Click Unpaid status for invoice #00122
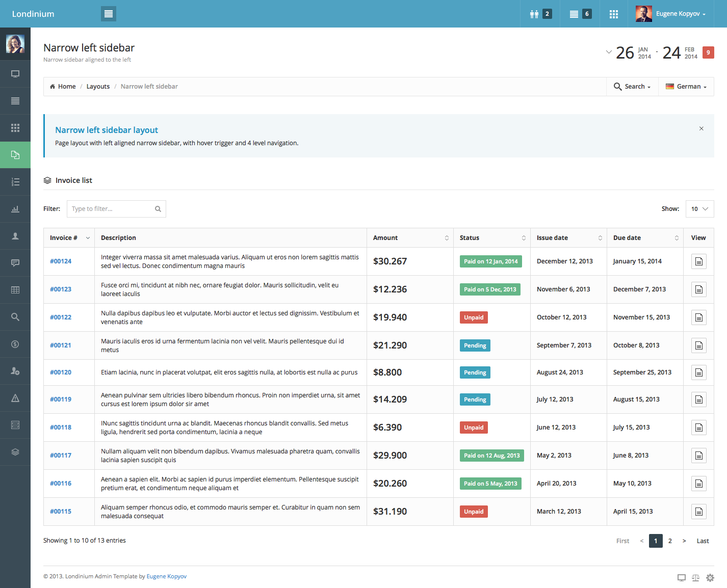Image resolution: width=727 pixels, height=588 pixels. (x=474, y=317)
